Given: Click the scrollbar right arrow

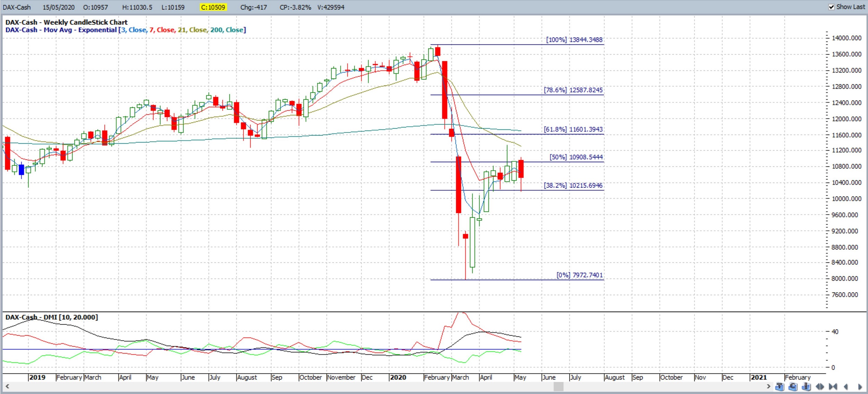Looking at the screenshot, I should click(768, 386).
